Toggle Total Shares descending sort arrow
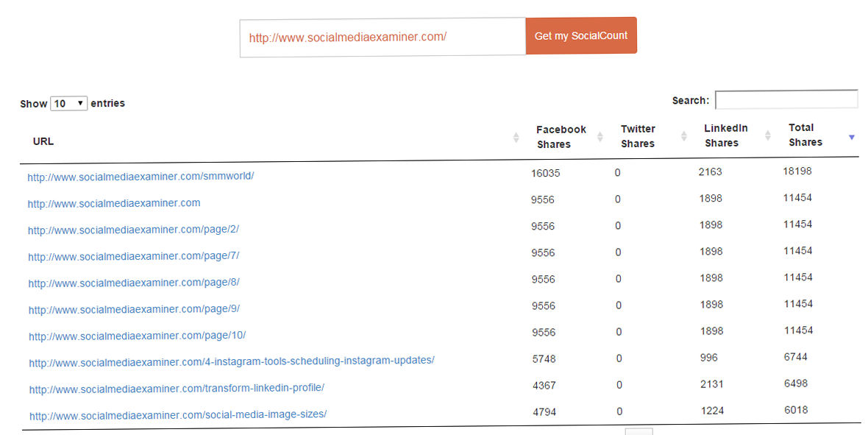 (852, 137)
